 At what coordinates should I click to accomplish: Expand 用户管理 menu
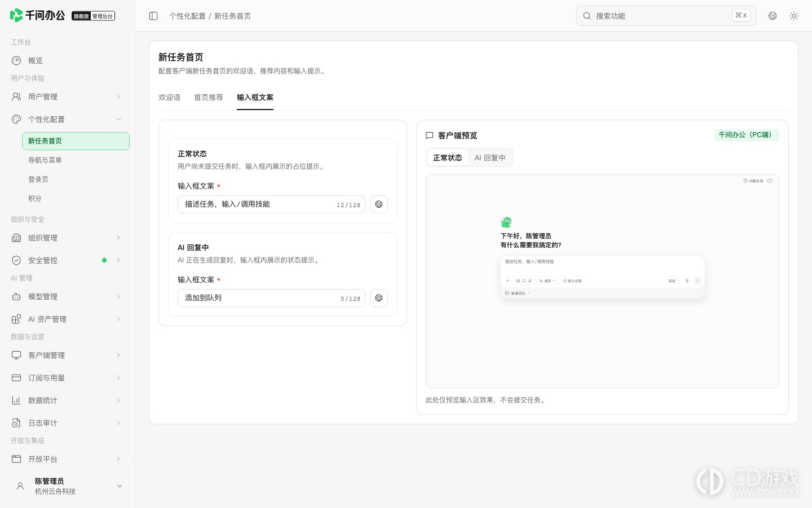(68, 97)
